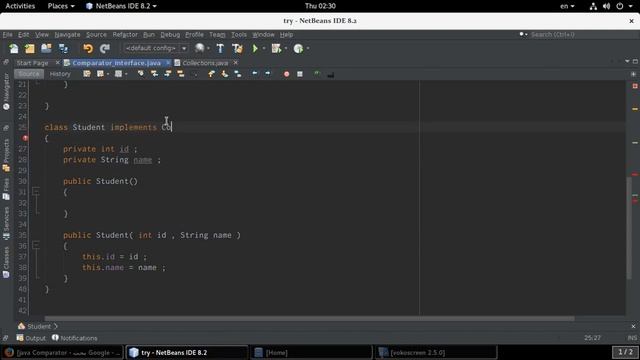The image size is (640, 360).
Task: Open the Debug Project dropdown arrow
Action: (286, 49)
